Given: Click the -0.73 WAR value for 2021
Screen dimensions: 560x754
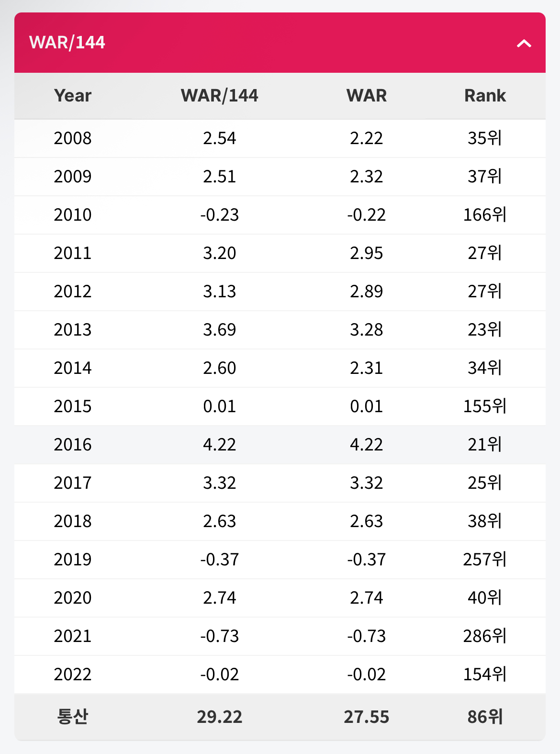Looking at the screenshot, I should (366, 636).
